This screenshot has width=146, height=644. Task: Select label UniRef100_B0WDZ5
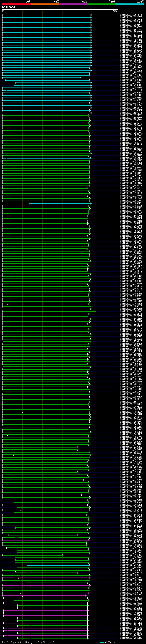coord(131,535)
